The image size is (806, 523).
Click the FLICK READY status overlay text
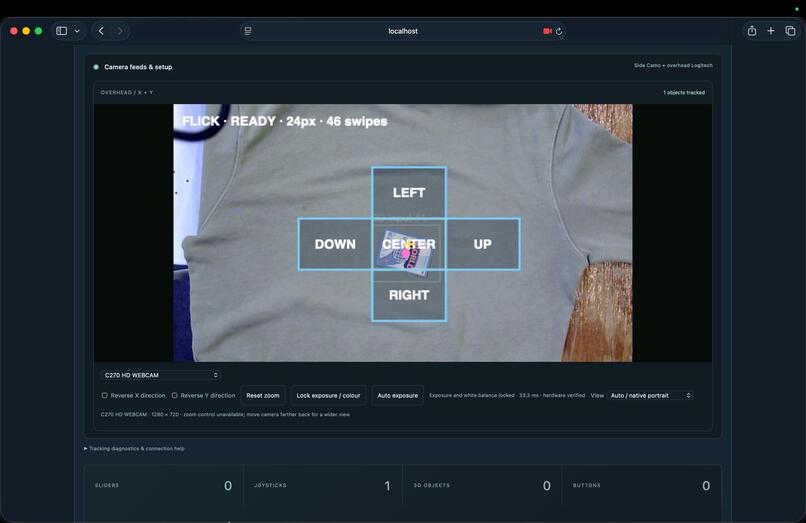pos(284,121)
